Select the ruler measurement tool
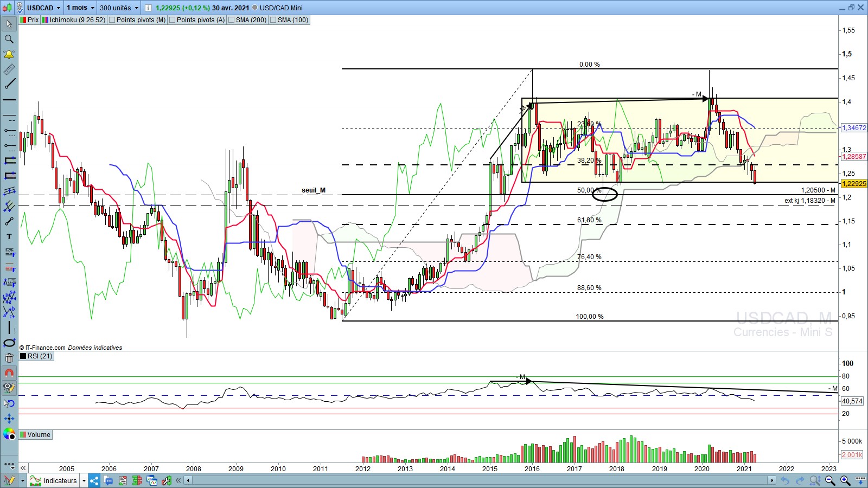Screen dimensions: 868x488 pyautogui.click(x=9, y=69)
